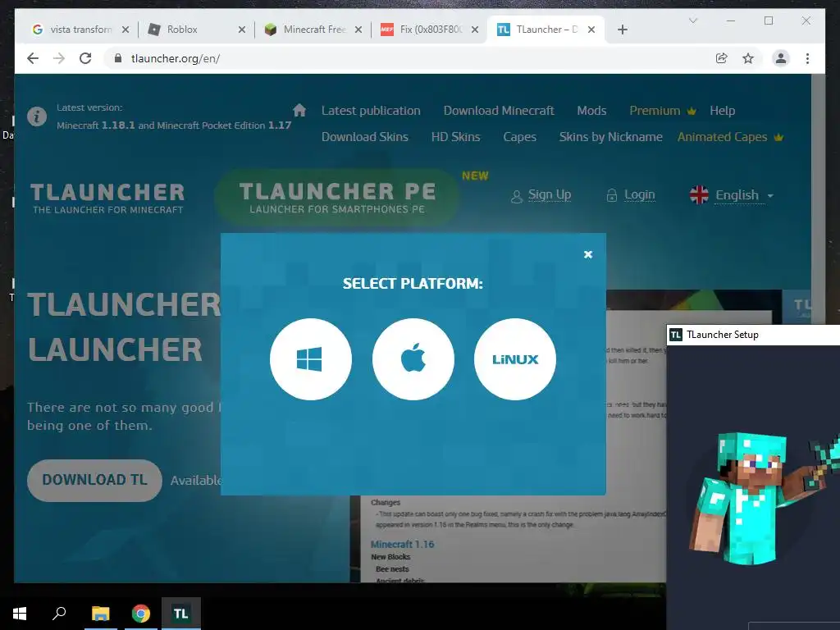The height and width of the screenshot is (630, 840).
Task: Close the Select Platform popup
Action: 587,254
